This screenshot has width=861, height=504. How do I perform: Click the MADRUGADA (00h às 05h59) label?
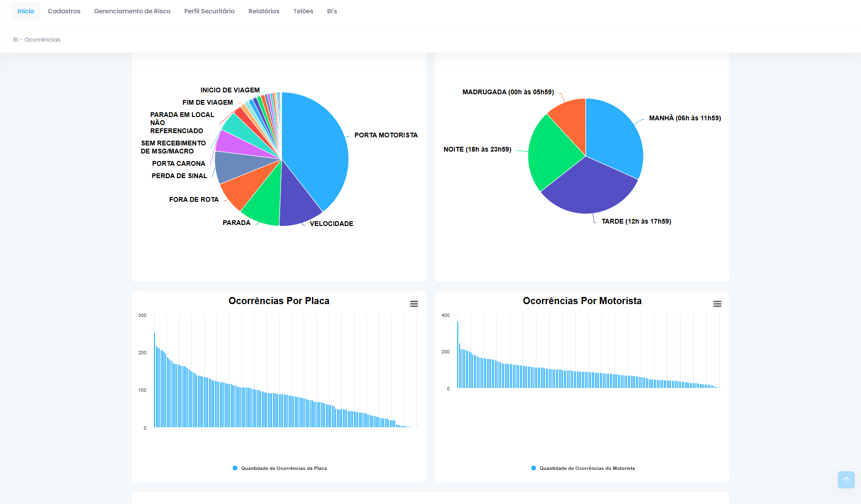508,92
